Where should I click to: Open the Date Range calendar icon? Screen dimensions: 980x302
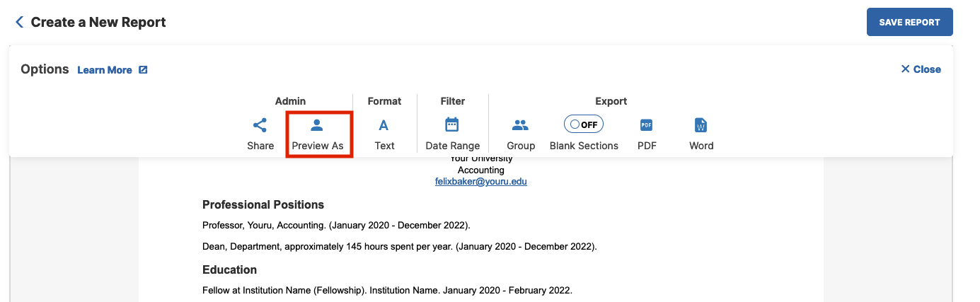coord(452,125)
